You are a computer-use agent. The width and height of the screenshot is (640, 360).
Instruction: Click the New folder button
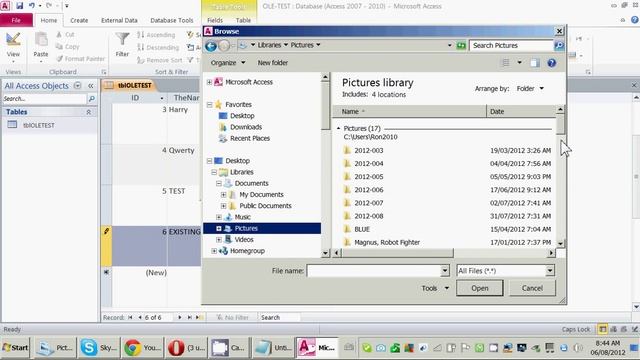point(273,63)
